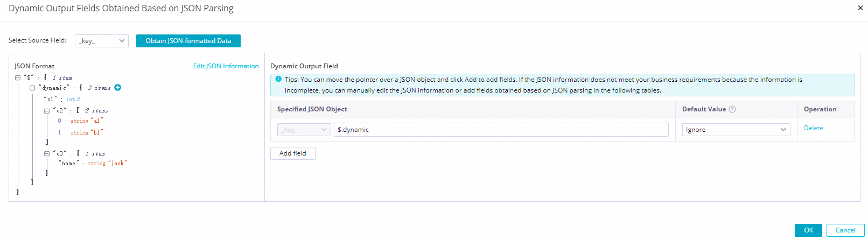The height and width of the screenshot is (240, 868).
Task: Select the "c1" key in JSON tree
Action: click(x=51, y=100)
